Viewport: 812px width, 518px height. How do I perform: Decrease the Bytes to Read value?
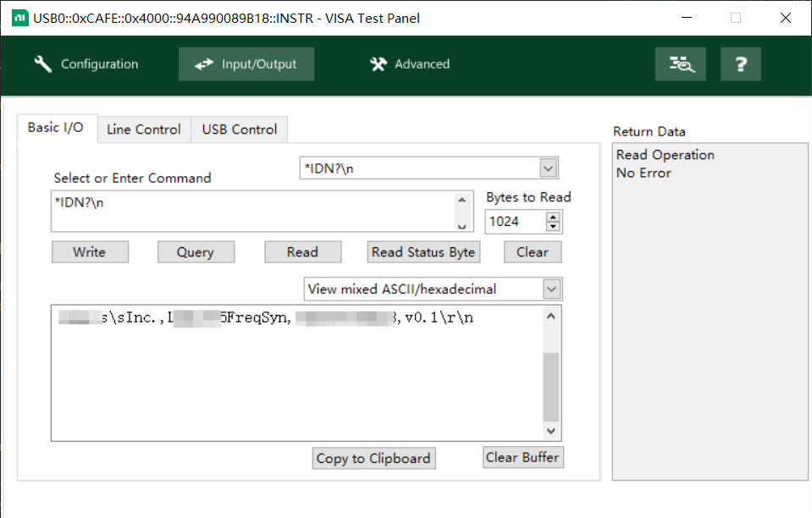554,227
